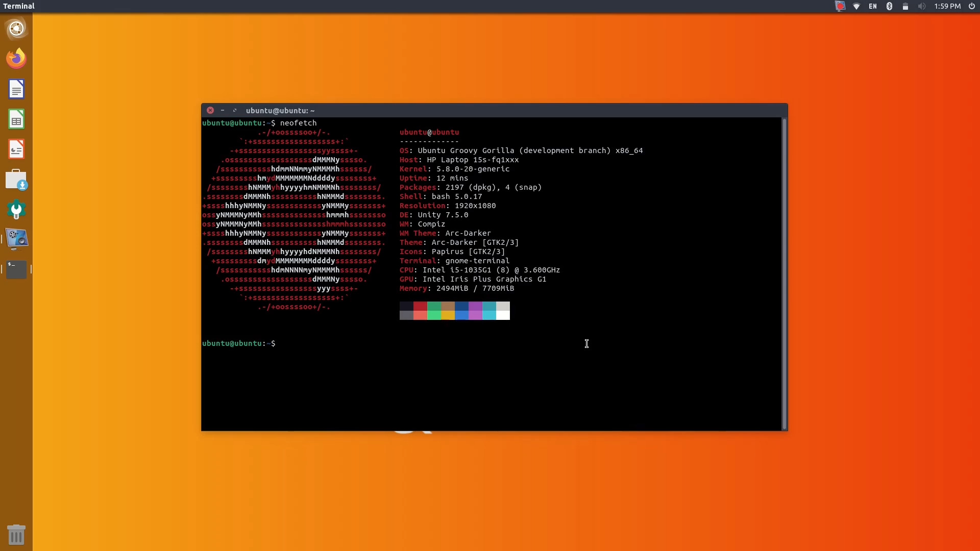Screen dimensions: 980x551
Task: Click the Bluetooth status icon
Action: 889,6
